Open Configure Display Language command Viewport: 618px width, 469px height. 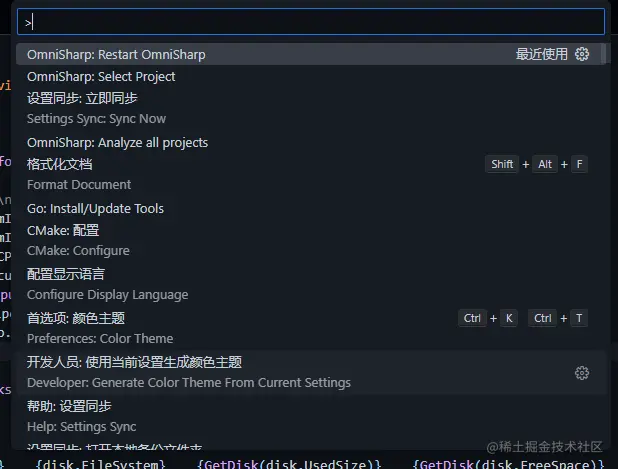tap(311, 284)
